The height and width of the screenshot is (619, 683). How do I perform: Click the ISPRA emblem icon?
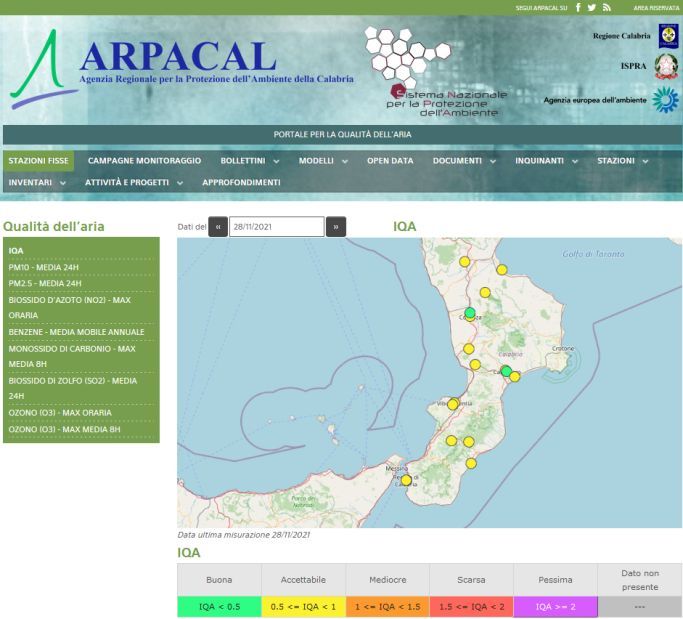tap(665, 67)
